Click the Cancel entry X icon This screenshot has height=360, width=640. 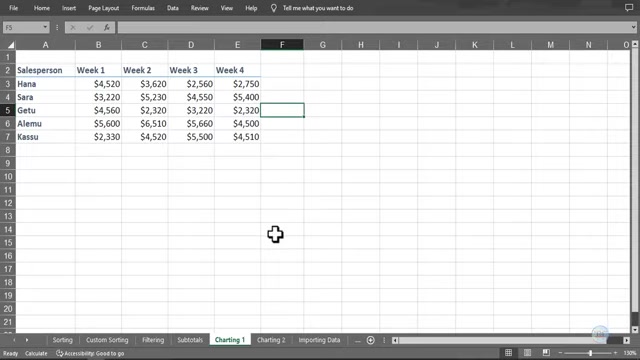(x=73, y=27)
